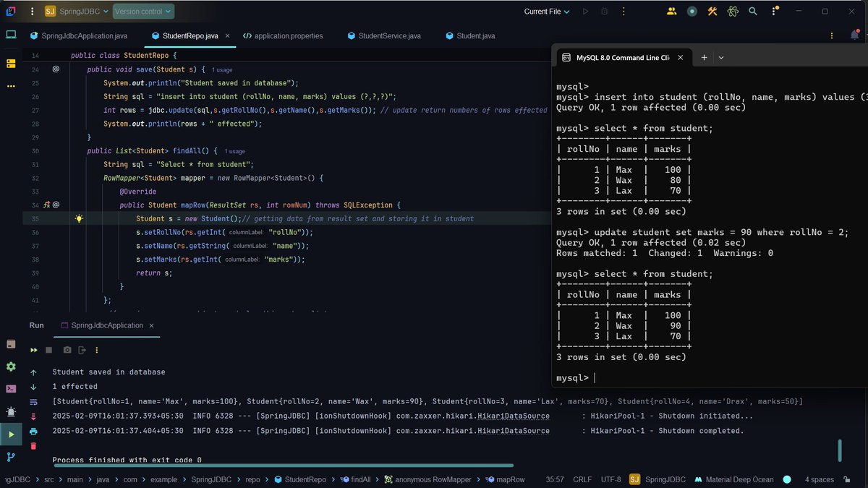Click the theme accent circle in status bar
This screenshot has height=488, width=868.
[787, 479]
